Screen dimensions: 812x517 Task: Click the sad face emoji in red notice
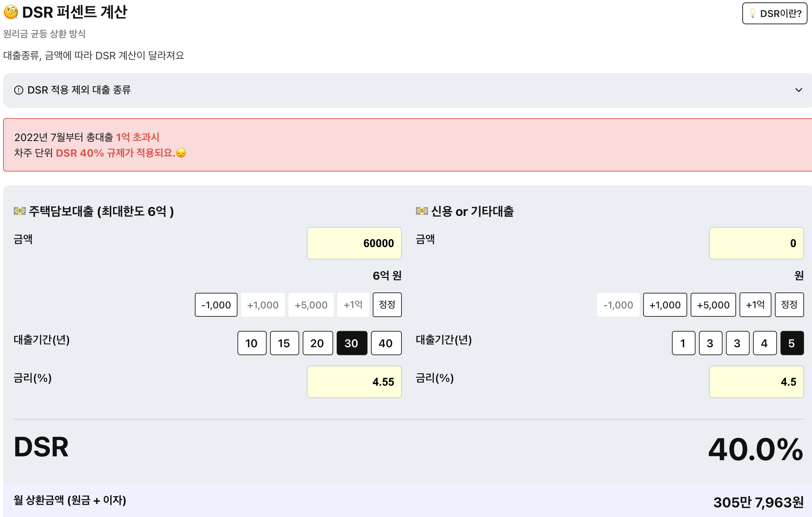click(x=181, y=153)
